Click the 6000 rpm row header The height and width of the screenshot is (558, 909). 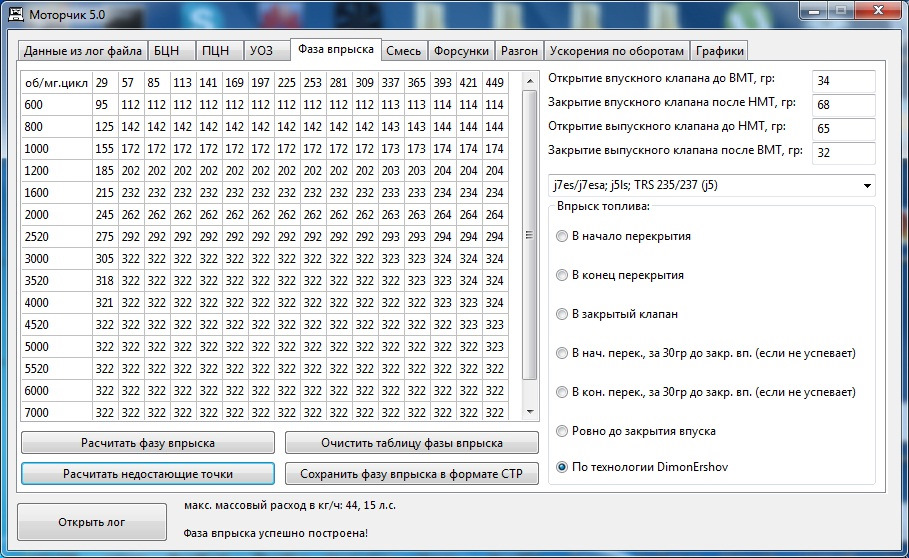[57, 391]
